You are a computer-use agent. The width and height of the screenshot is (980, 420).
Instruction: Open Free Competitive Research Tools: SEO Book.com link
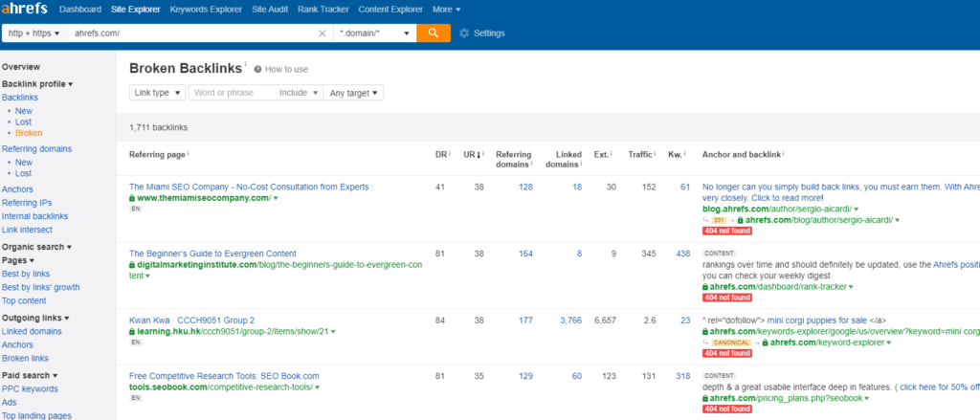pyautogui.click(x=224, y=376)
